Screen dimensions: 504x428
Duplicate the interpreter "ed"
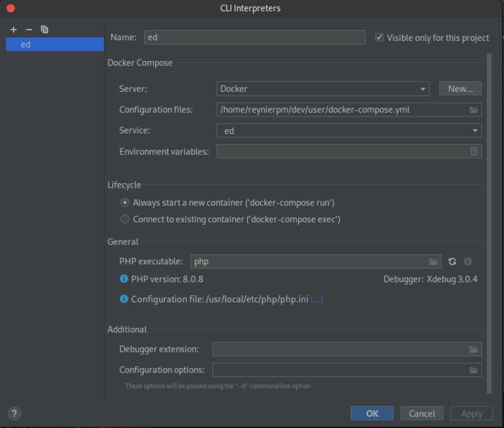point(44,29)
